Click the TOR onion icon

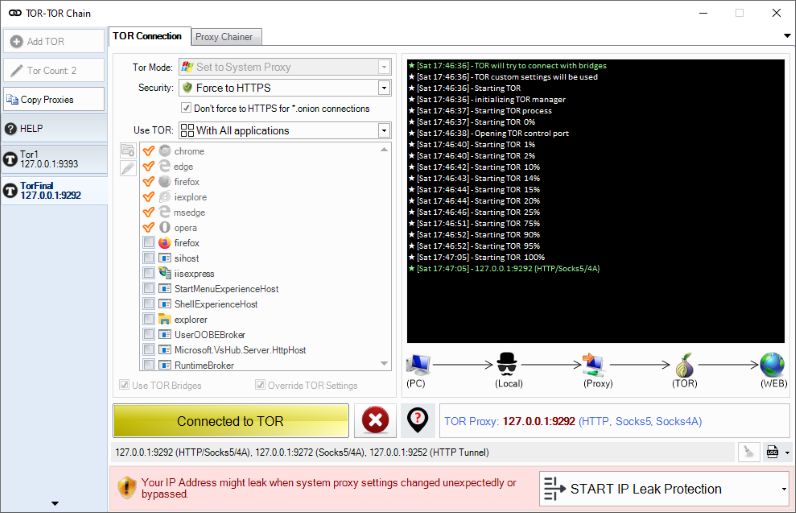[685, 365]
